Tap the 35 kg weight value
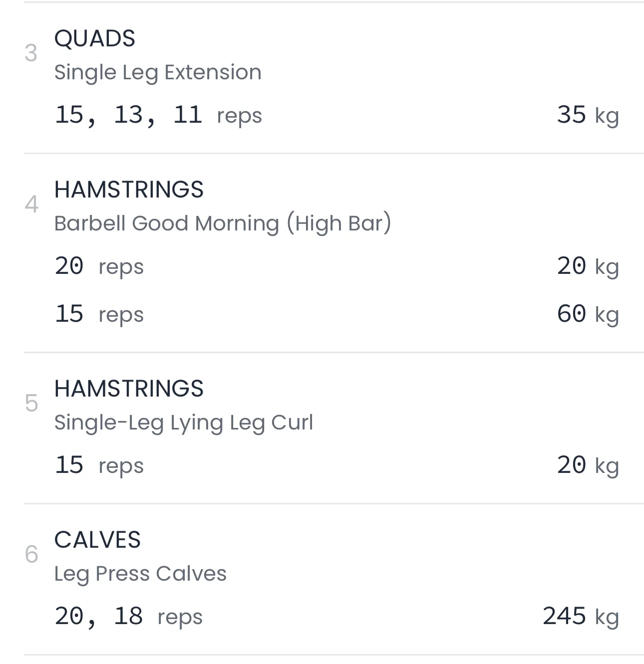The image size is (644, 664). (x=588, y=115)
